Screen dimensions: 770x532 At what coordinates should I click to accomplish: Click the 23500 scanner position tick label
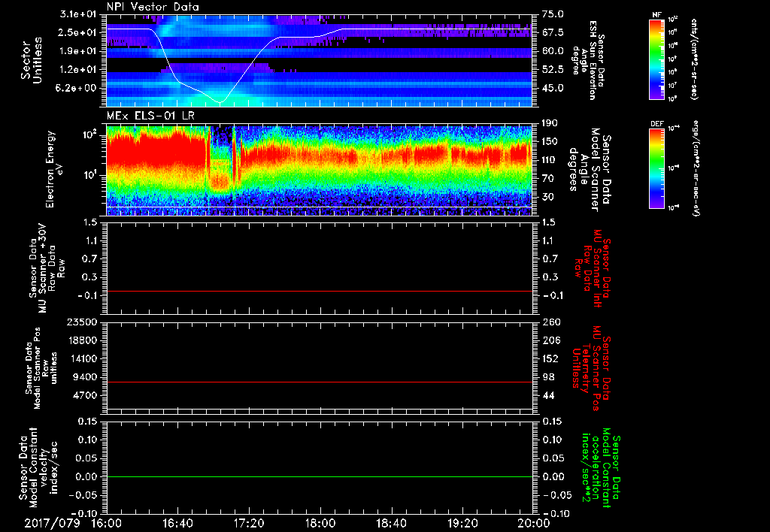[x=81, y=322]
